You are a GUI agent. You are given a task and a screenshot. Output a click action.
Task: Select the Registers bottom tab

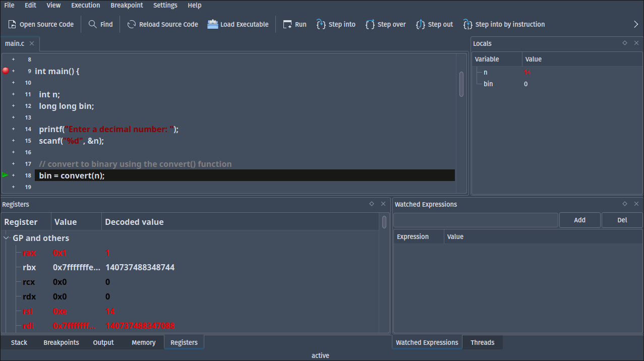coord(184,342)
